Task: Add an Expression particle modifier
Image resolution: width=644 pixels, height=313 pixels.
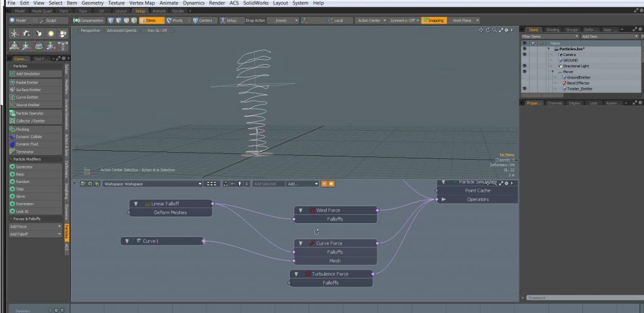Action: click(35, 204)
